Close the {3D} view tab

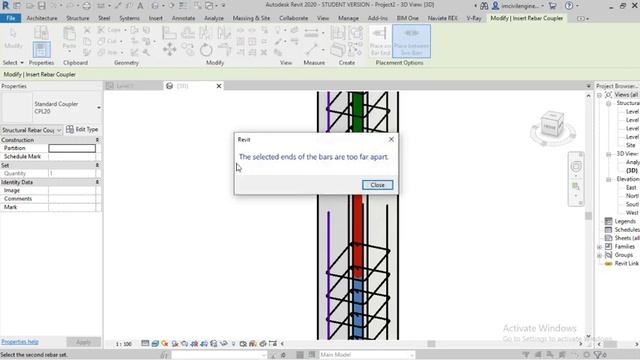(219, 86)
